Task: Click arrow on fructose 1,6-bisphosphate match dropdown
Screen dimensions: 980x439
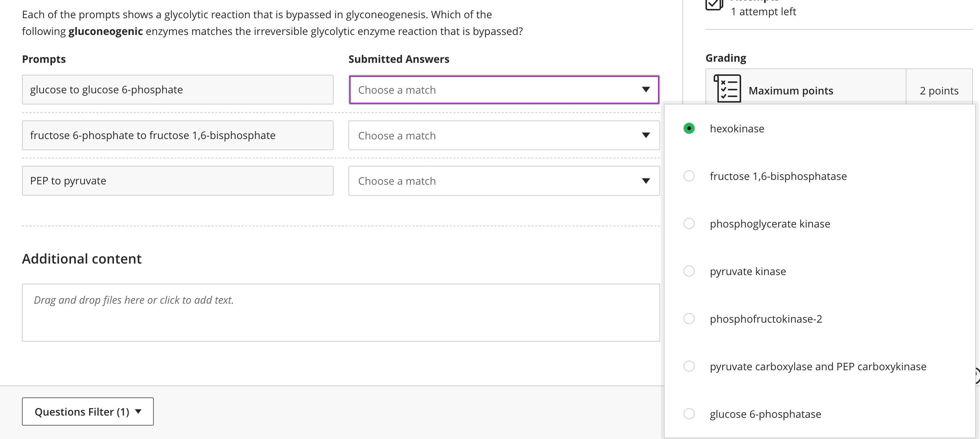Action: point(646,135)
